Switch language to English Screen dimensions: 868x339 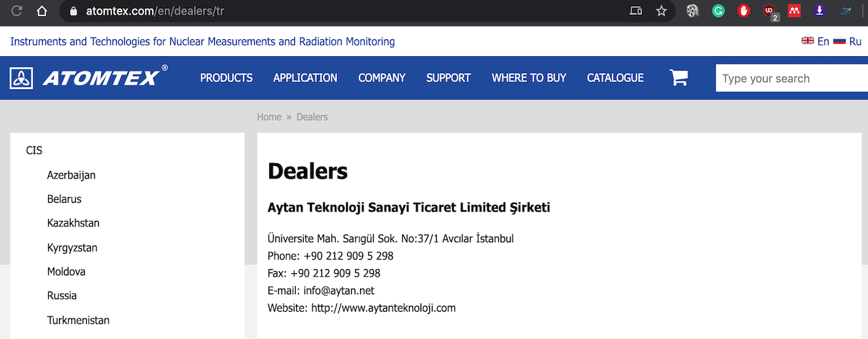pos(816,41)
